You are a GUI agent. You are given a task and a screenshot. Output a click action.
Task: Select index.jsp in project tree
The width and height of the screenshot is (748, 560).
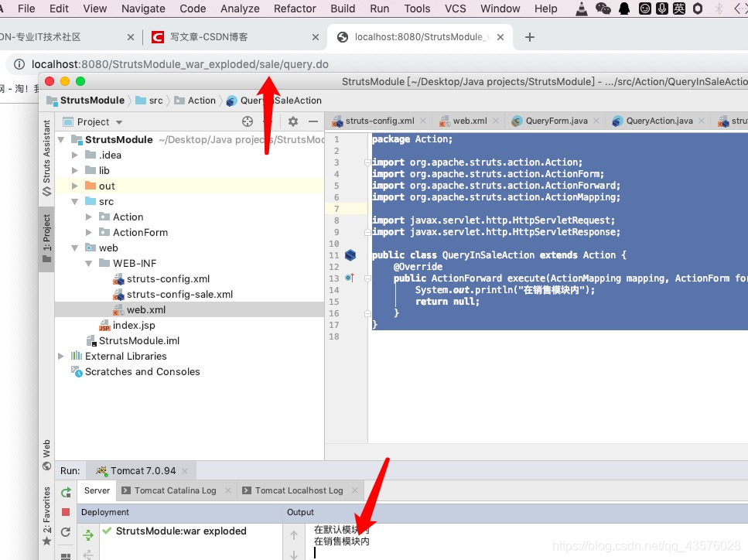click(x=134, y=325)
